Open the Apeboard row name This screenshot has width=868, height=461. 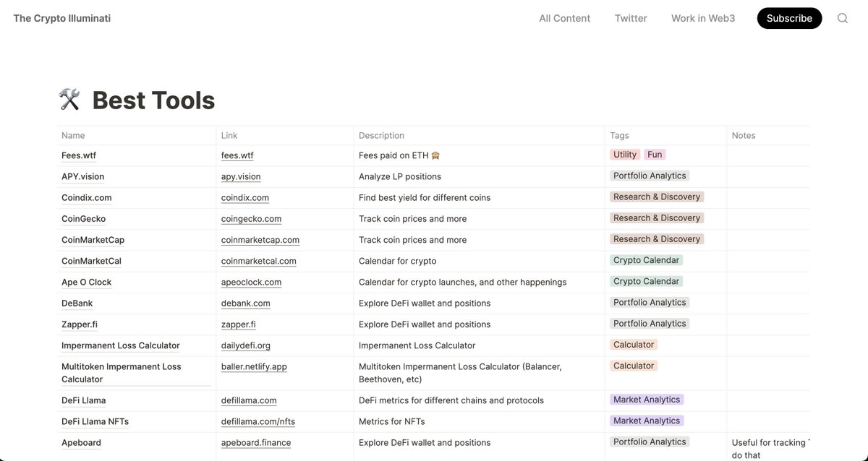(81, 442)
